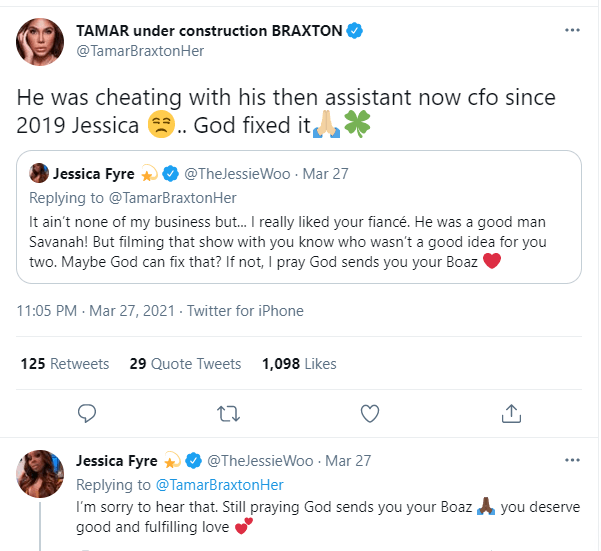Share the main tweet

point(511,412)
